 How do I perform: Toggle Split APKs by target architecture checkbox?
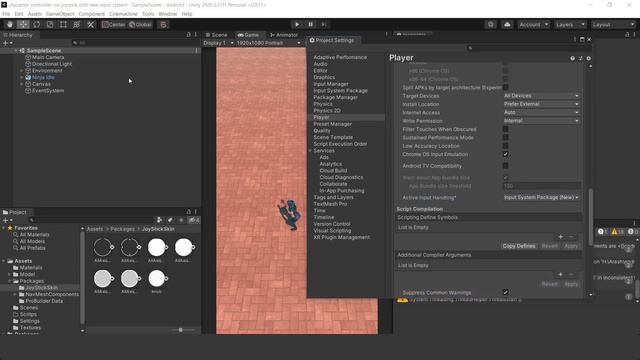(505, 87)
